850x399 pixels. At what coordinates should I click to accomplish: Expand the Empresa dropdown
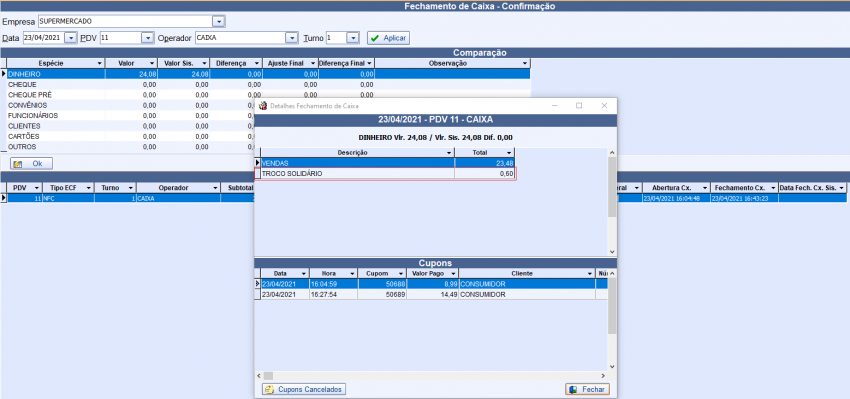point(218,22)
